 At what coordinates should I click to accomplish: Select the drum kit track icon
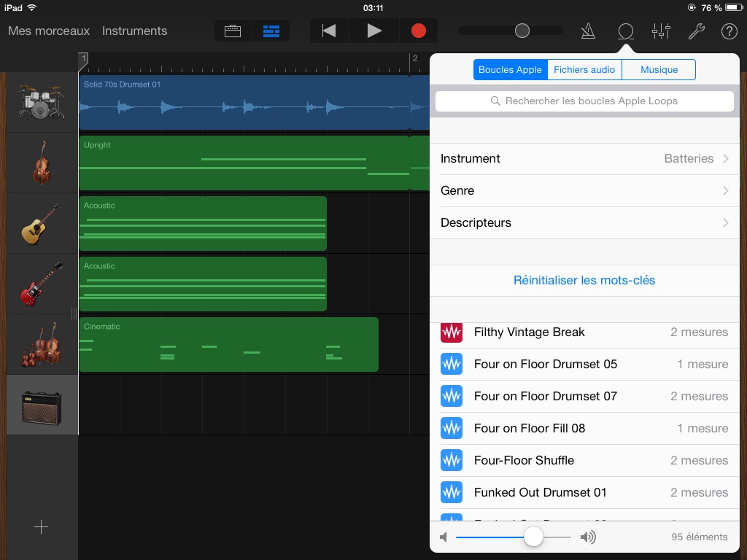point(42,102)
